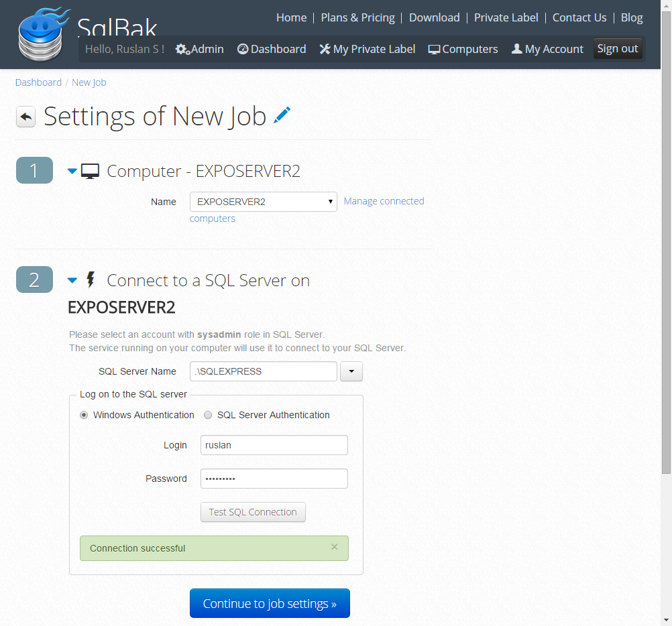Click Continue to job settings button
The width and height of the screenshot is (672, 626).
(270, 603)
